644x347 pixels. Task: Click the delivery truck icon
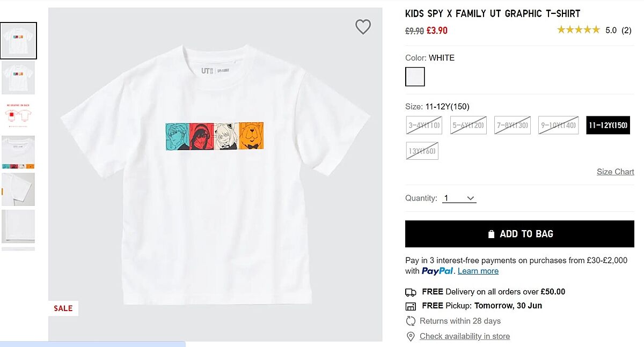tap(411, 292)
